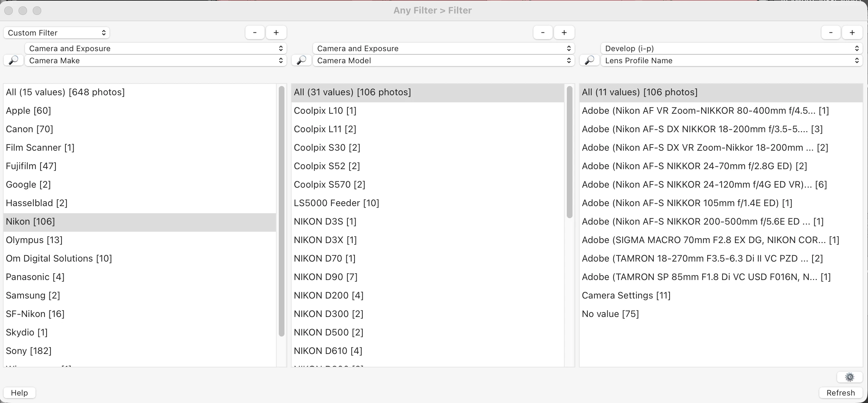Select the SIGMA MACRO 70mm F2.8 profile
The image size is (868, 403).
721,240
